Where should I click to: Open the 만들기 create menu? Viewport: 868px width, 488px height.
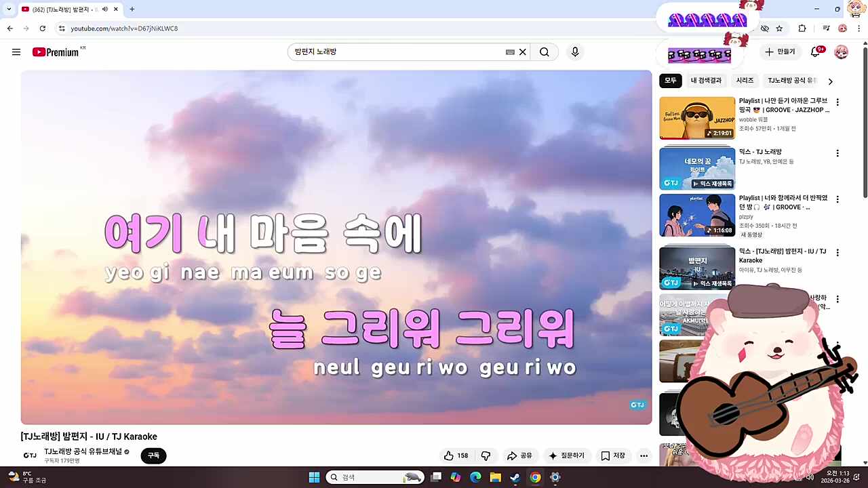[x=780, y=52]
